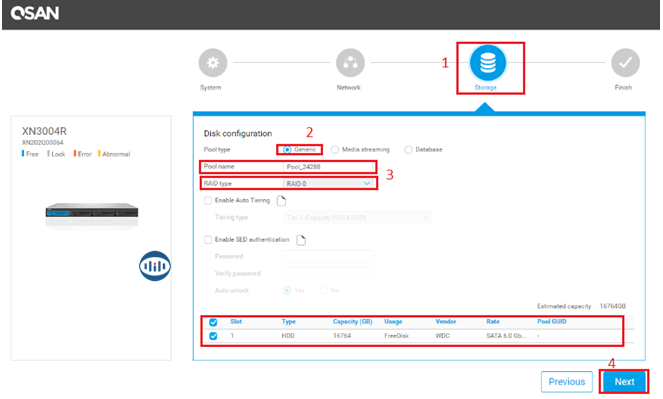Open the Auto Tiering info document icon

[x=281, y=200]
